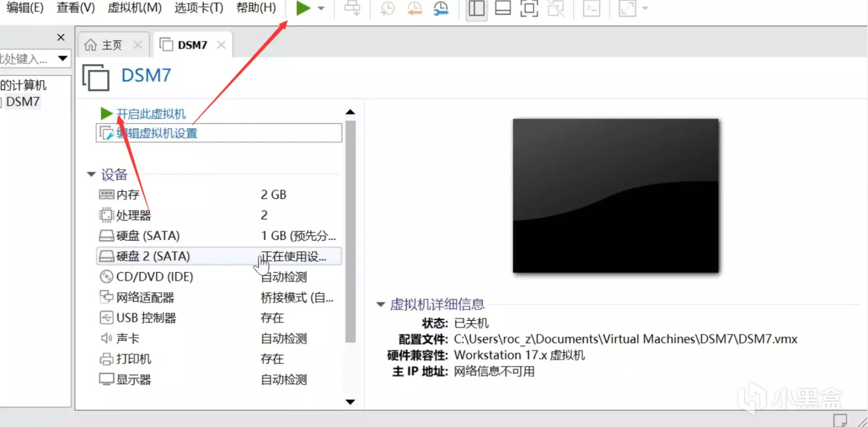
Task: Collapse the 虚拟机详细信息 section
Action: 381,305
